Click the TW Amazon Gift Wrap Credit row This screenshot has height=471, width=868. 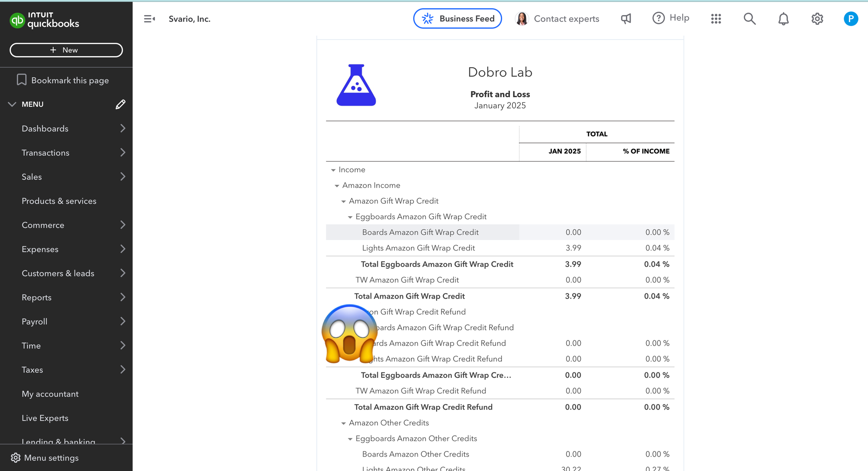(500, 280)
